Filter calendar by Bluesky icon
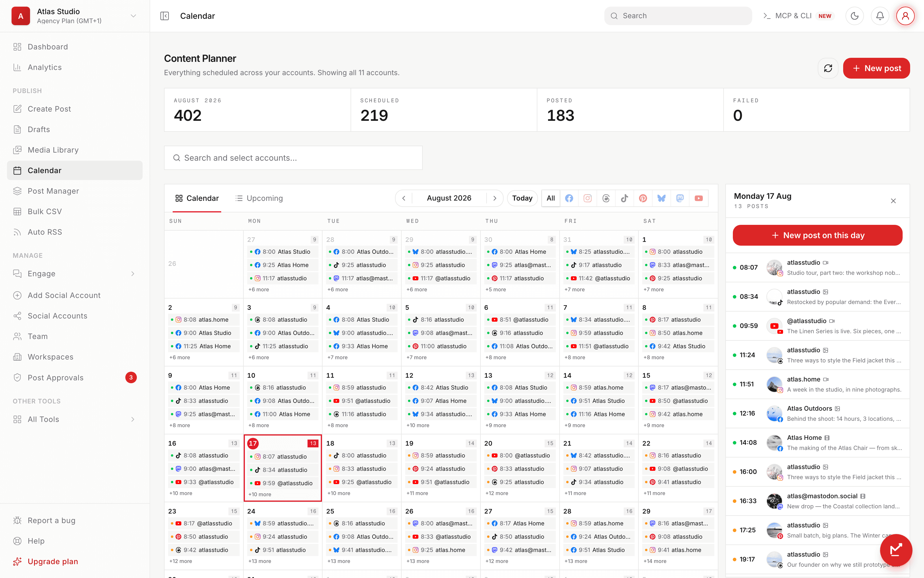The image size is (924, 578). tap(661, 198)
